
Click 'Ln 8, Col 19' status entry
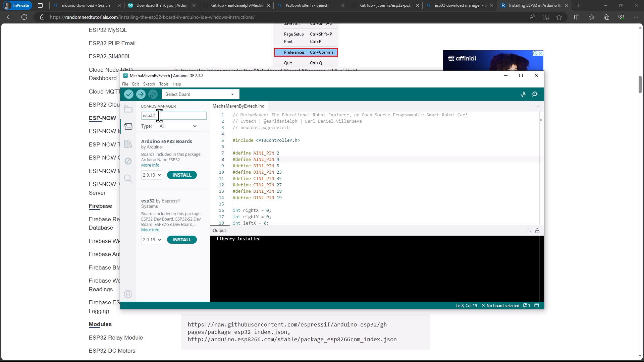pos(466,306)
